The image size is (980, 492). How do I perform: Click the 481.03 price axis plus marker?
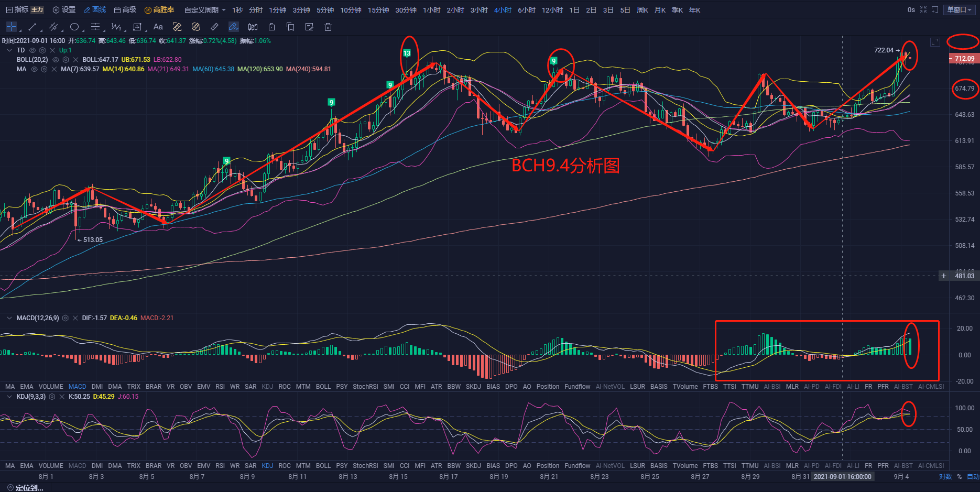pos(944,276)
